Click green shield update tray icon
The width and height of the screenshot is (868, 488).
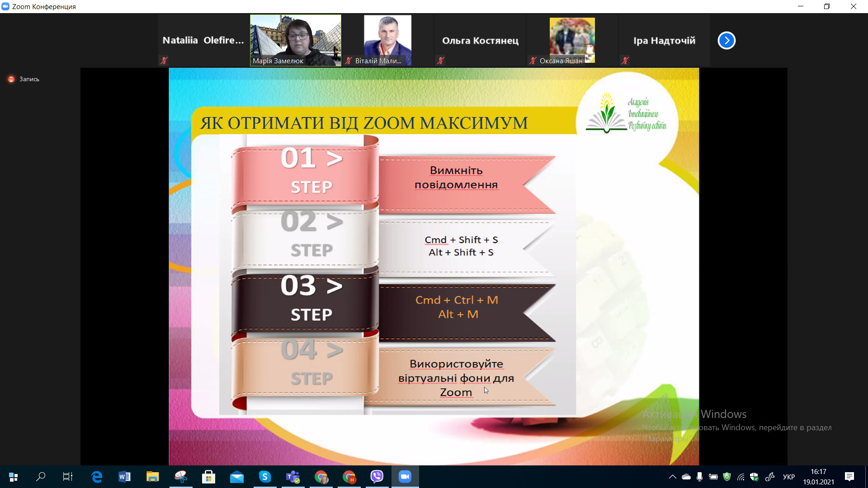(x=727, y=477)
